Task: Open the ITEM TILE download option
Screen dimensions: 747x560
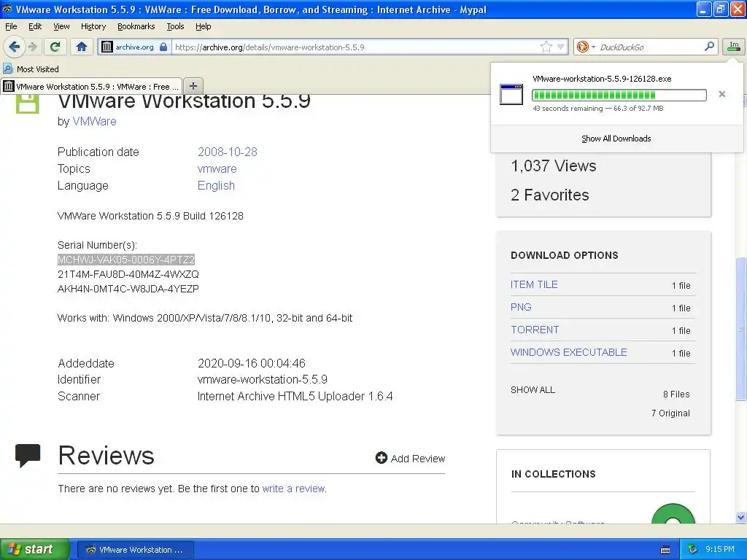Action: point(534,285)
